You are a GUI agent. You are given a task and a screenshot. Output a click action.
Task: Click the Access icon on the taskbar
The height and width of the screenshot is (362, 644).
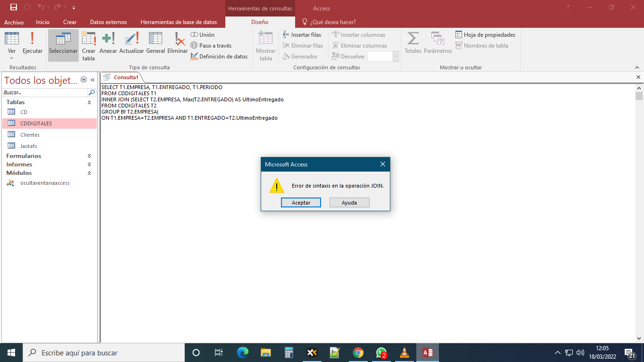pyautogui.click(x=428, y=353)
